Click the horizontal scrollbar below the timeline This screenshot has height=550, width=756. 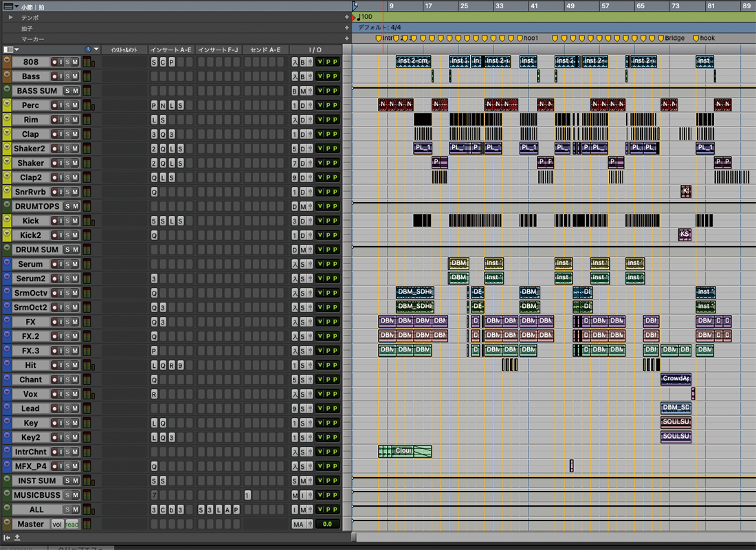coord(554,536)
